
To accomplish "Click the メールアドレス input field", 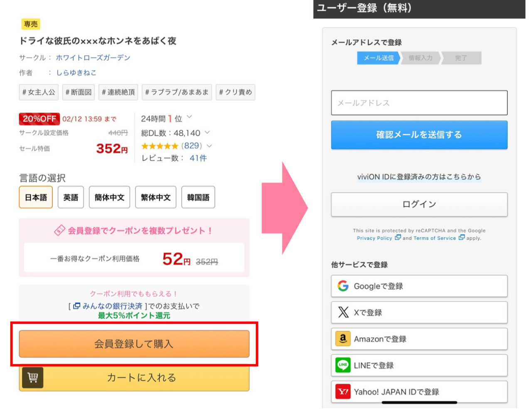I will [419, 103].
